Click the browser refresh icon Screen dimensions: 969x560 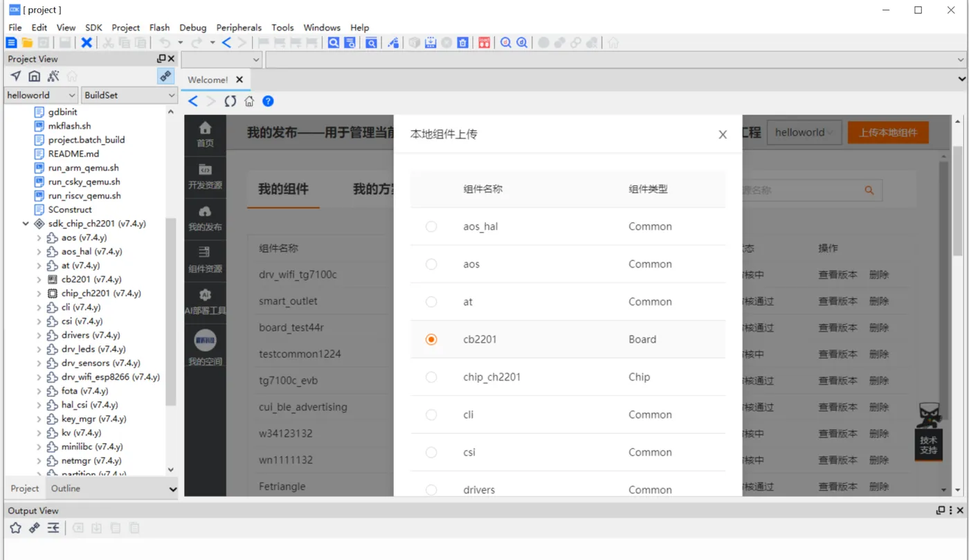pyautogui.click(x=230, y=101)
